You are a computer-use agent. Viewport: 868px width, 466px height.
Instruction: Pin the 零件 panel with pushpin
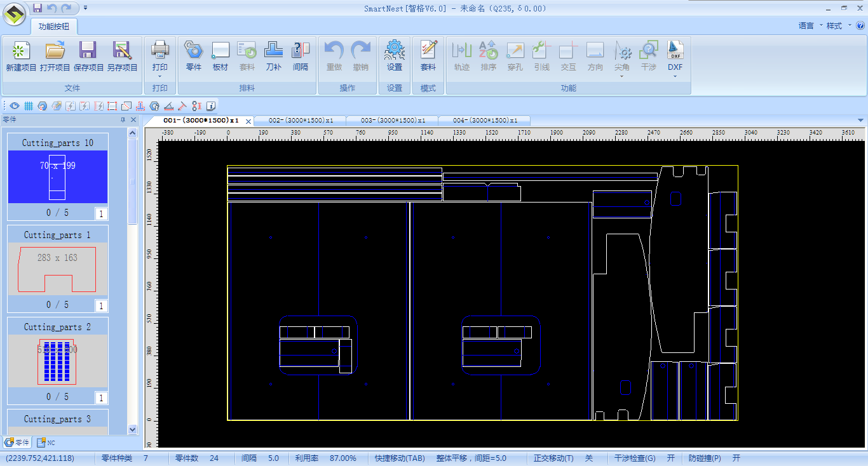[123, 119]
